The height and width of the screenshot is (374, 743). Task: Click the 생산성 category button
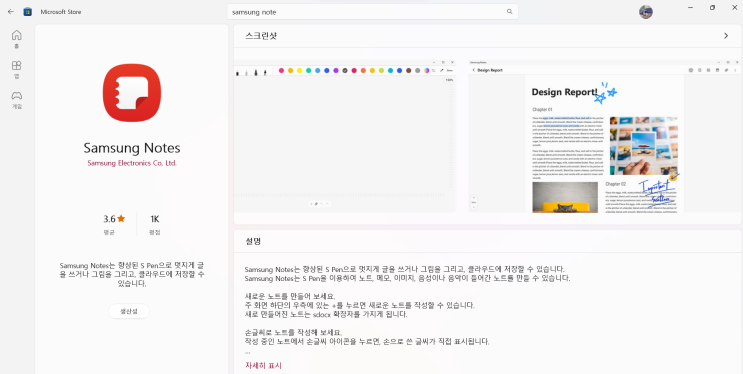point(129,311)
